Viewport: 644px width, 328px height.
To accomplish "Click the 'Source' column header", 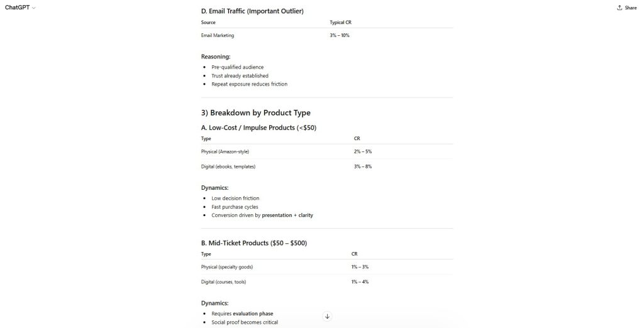I will [x=208, y=22].
